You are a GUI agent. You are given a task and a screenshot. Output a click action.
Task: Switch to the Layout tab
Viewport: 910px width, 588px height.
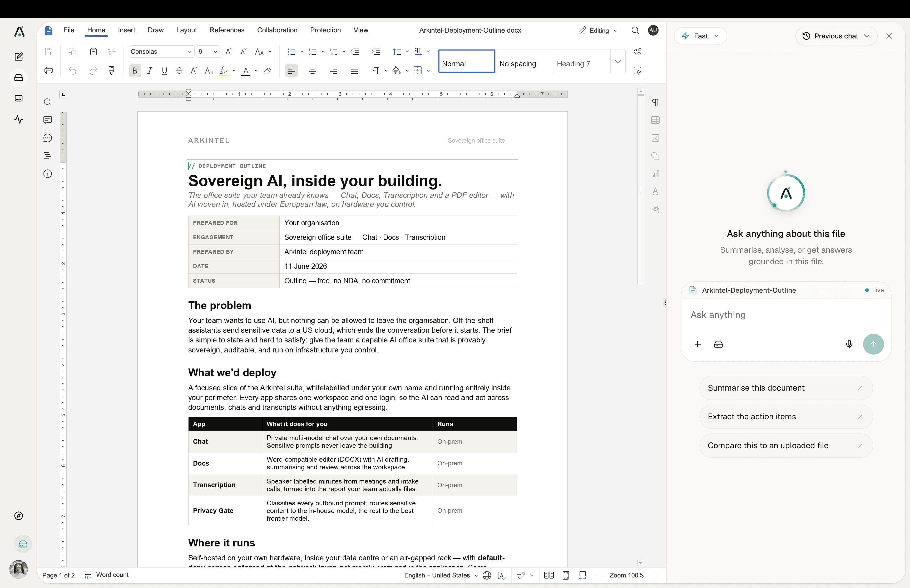tap(186, 30)
